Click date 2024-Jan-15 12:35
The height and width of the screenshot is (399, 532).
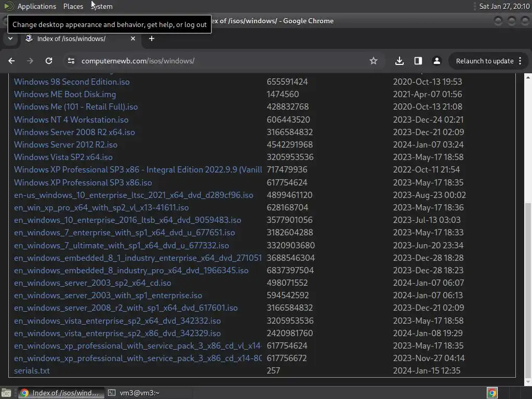[x=427, y=371]
